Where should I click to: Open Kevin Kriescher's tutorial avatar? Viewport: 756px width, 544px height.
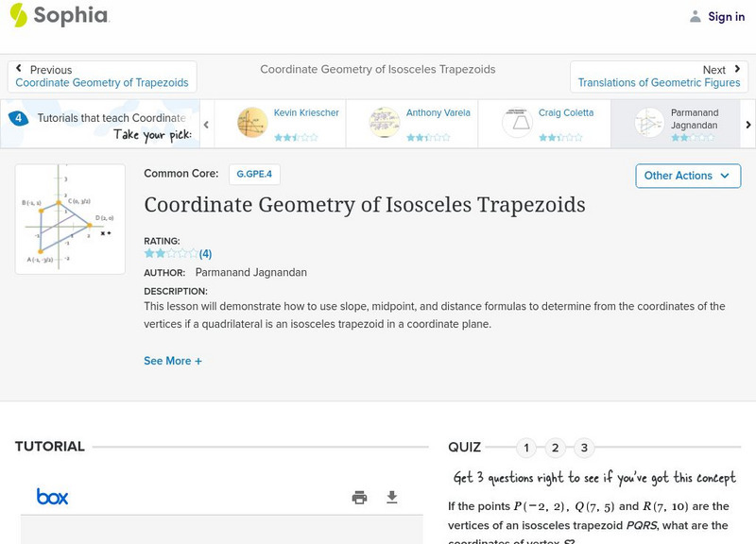tap(252, 123)
